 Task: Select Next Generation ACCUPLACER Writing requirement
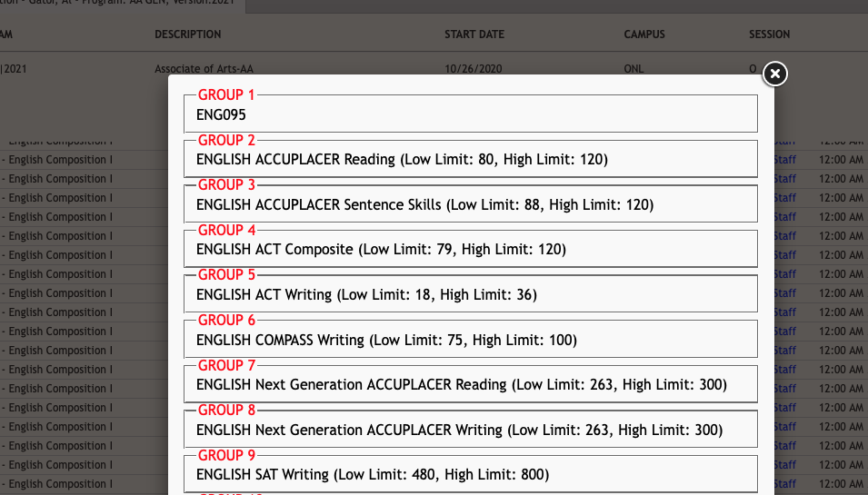click(x=460, y=431)
